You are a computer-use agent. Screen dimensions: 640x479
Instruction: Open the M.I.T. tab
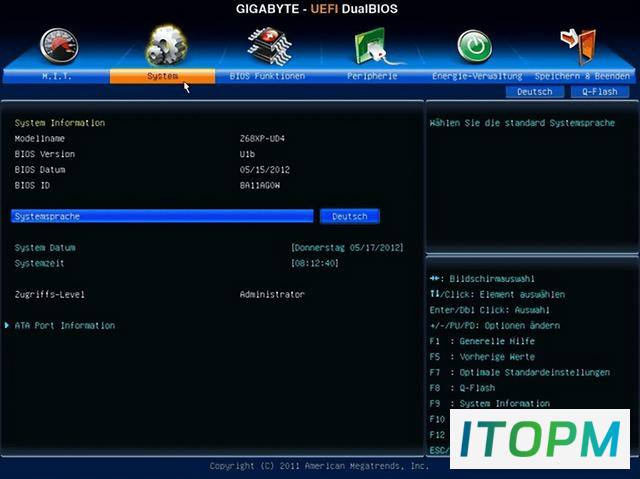(57, 76)
